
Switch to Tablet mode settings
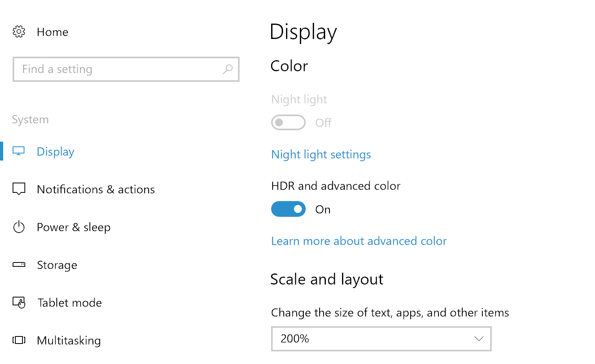pos(70,303)
